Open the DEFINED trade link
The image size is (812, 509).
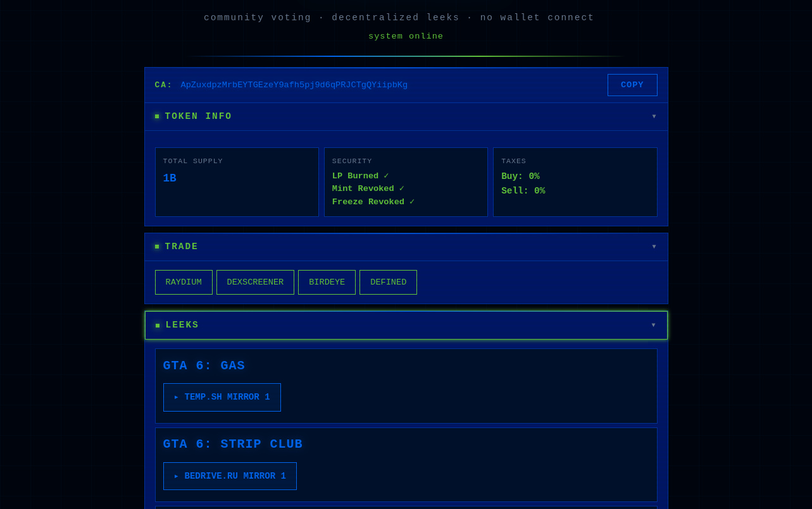point(388,282)
